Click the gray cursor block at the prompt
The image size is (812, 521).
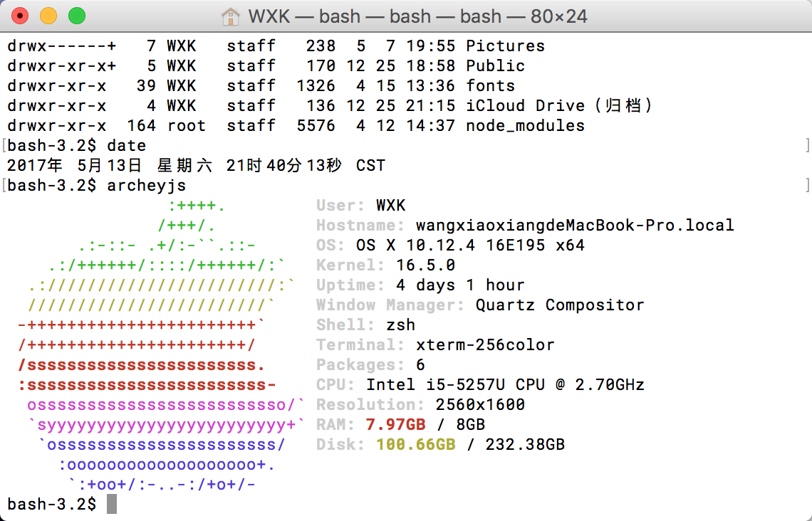click(111, 504)
